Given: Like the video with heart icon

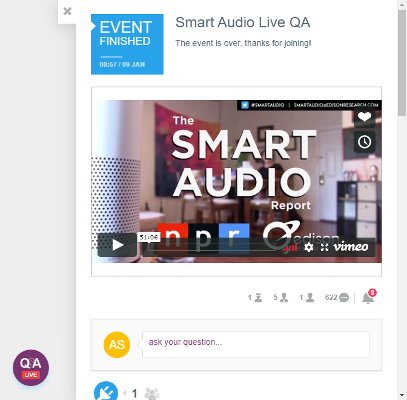Looking at the screenshot, I should point(364,117).
